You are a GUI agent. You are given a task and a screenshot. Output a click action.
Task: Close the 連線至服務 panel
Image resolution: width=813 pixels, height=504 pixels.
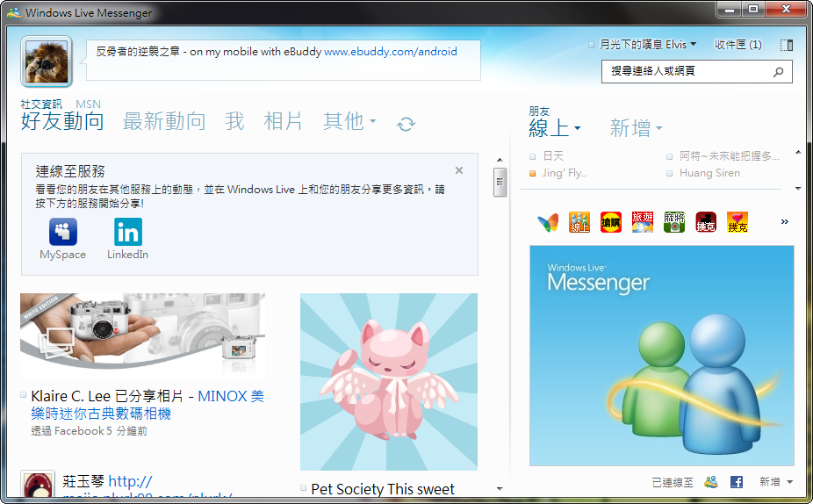(459, 170)
